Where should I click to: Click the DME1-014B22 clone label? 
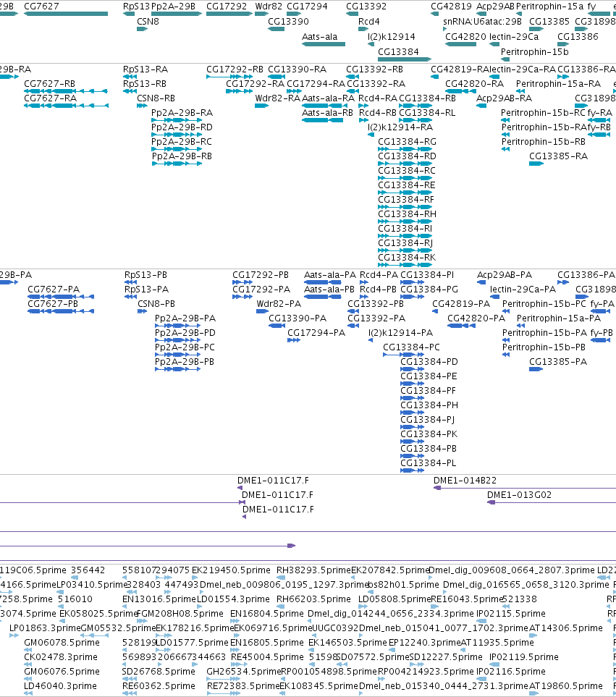tap(465, 481)
